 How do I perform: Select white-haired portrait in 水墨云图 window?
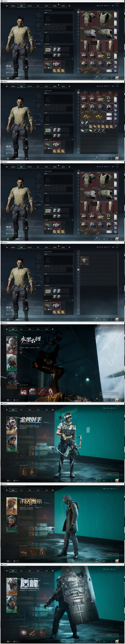[12, 345]
